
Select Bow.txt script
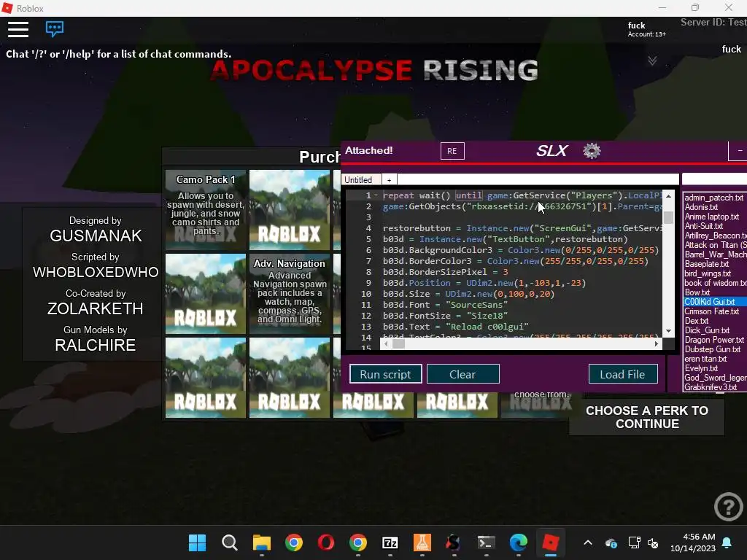pos(697,292)
